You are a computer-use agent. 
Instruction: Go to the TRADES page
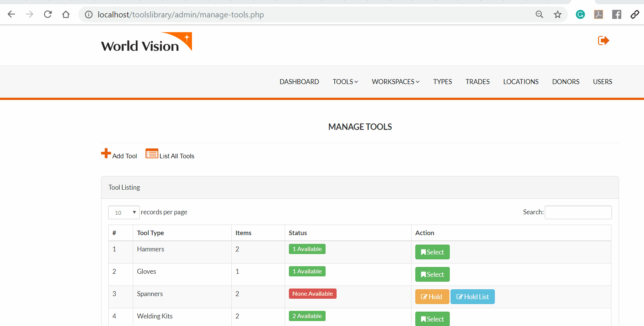pyautogui.click(x=477, y=82)
